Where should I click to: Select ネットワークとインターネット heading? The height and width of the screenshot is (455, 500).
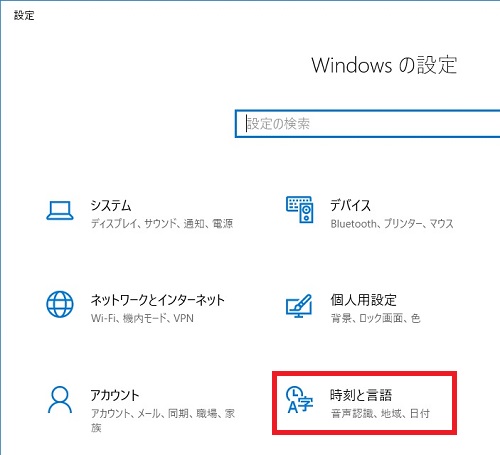[x=158, y=300]
